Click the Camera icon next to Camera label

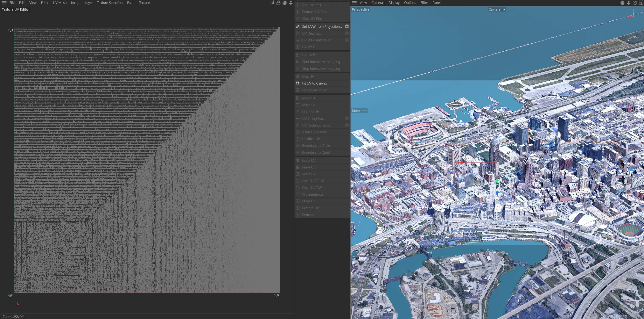pyautogui.click(x=503, y=9)
